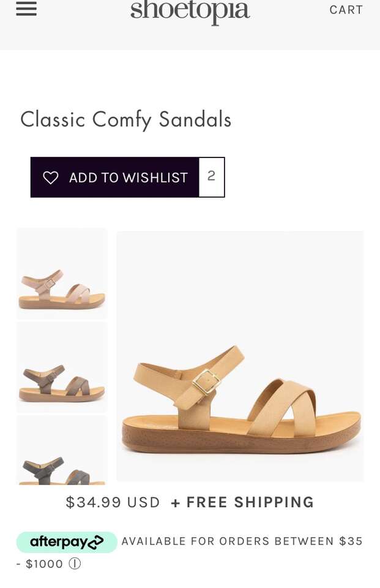
Task: Click the sole of the main sandal image
Action: [x=240, y=439]
